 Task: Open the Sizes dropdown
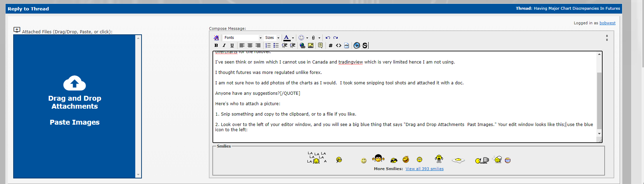click(x=272, y=37)
